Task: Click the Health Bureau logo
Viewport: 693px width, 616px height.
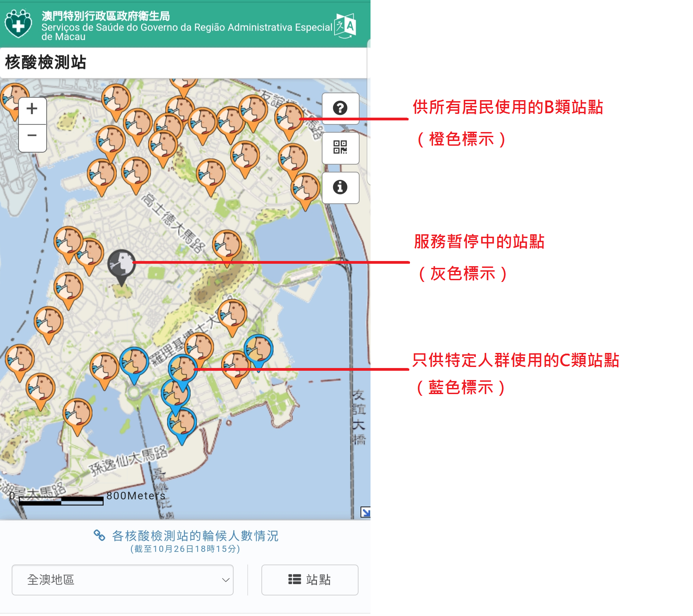Action: coord(18,24)
